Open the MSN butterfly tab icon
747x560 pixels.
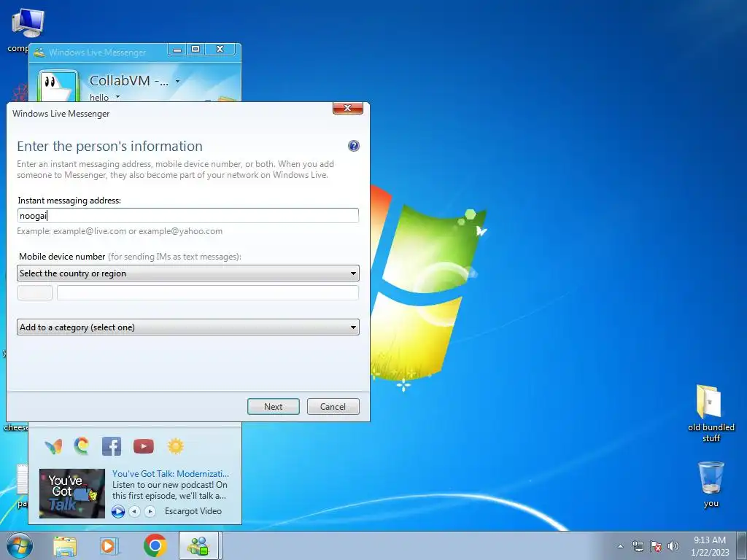point(53,447)
